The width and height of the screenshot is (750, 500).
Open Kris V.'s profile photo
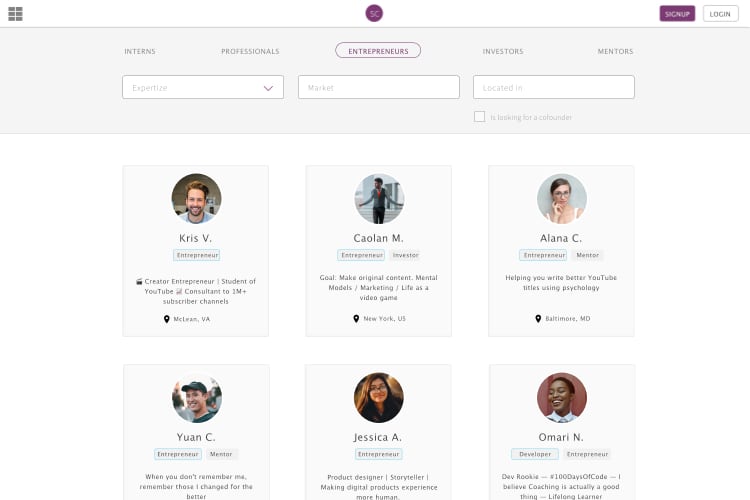[x=196, y=198]
